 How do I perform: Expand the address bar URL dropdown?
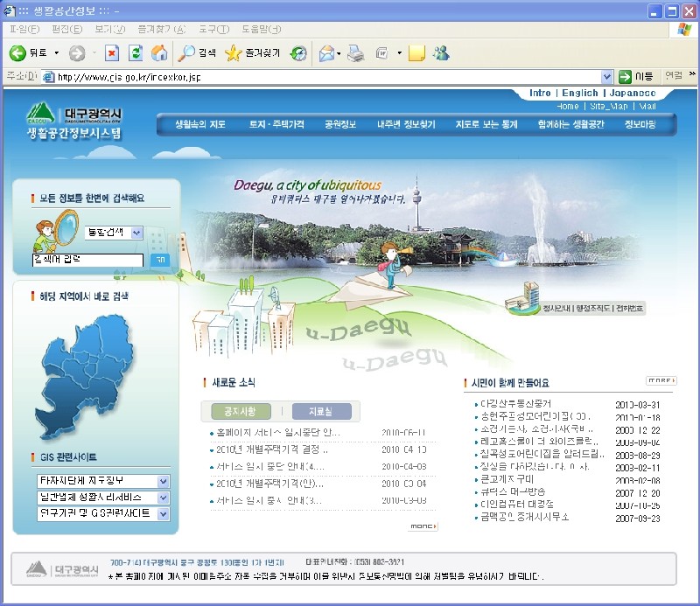(607, 77)
